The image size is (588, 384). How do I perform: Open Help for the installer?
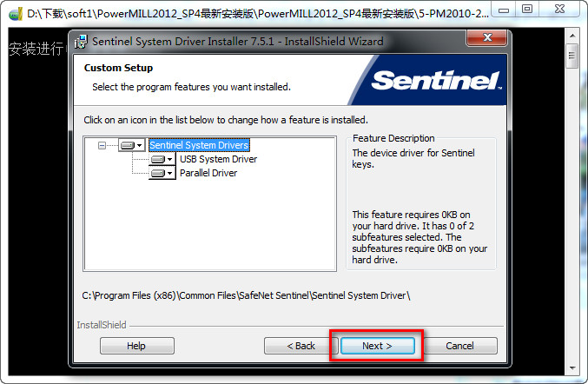[136, 346]
